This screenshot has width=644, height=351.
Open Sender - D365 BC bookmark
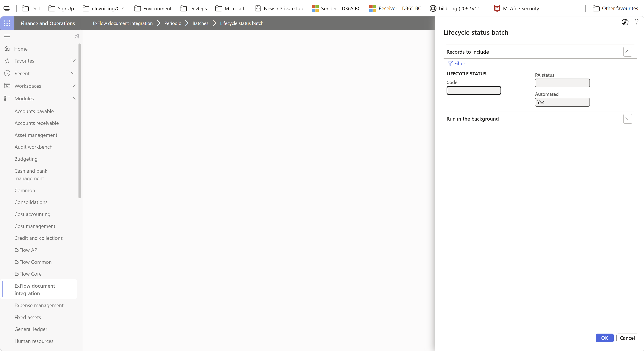[x=336, y=8]
